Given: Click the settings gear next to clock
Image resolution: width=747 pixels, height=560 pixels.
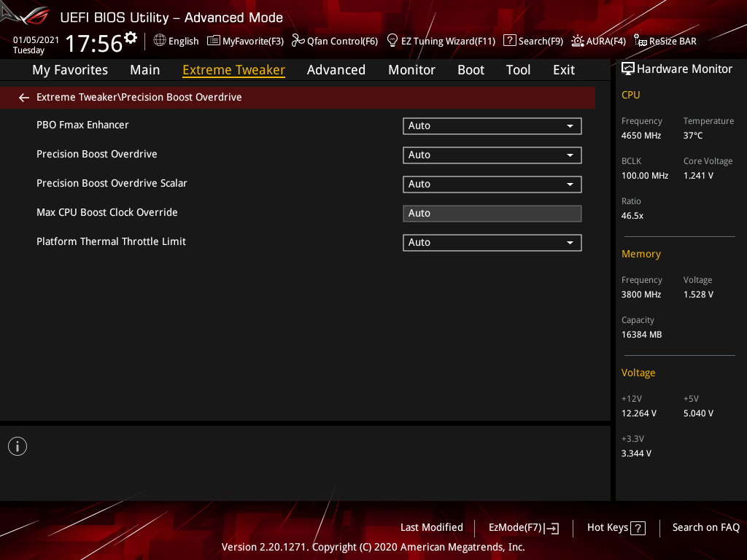Looking at the screenshot, I should tap(130, 38).
